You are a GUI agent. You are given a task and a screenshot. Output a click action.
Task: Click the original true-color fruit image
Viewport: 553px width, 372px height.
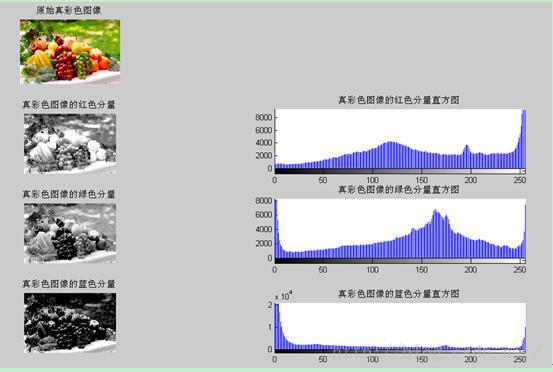click(70, 51)
